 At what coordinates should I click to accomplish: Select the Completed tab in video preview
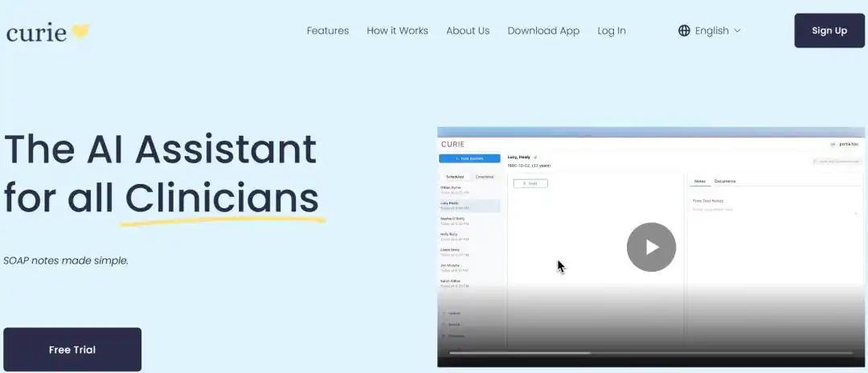[485, 177]
